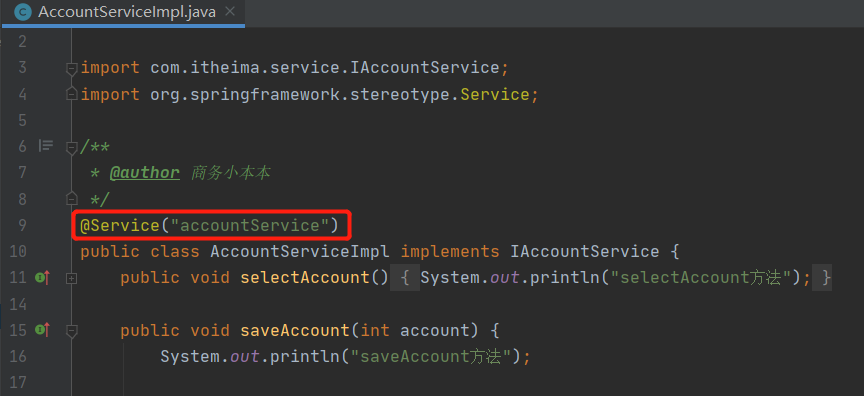Click implements-method gutter icon at line 11
This screenshot has height=396, width=864.
[42, 278]
